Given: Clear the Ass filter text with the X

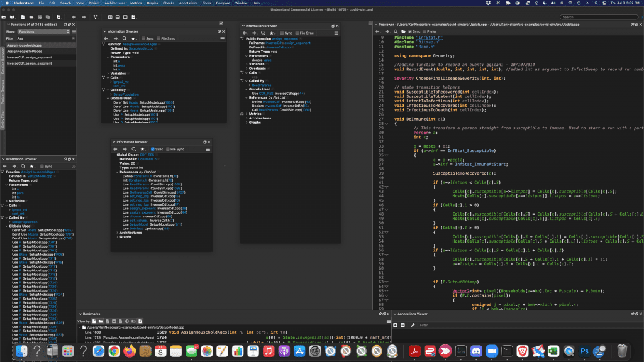Looking at the screenshot, I should coord(73,38).
